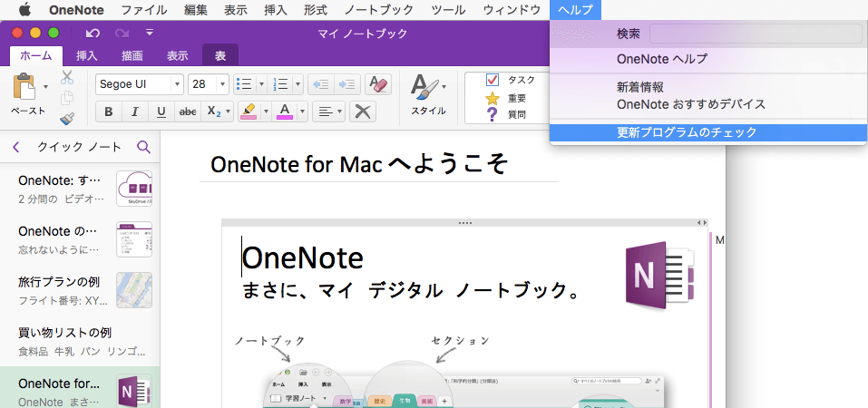Viewport: 868px width, 408px height.
Task: Apply text highlight color marker
Action: (x=249, y=112)
